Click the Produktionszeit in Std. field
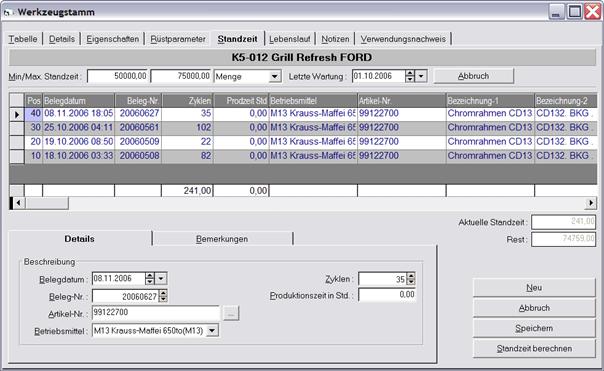 (x=387, y=295)
